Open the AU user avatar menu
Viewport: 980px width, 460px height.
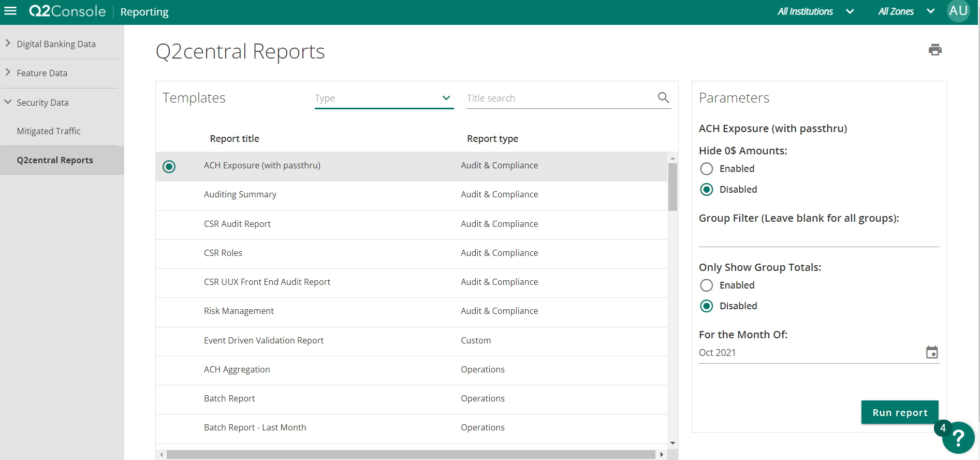[x=958, y=11]
